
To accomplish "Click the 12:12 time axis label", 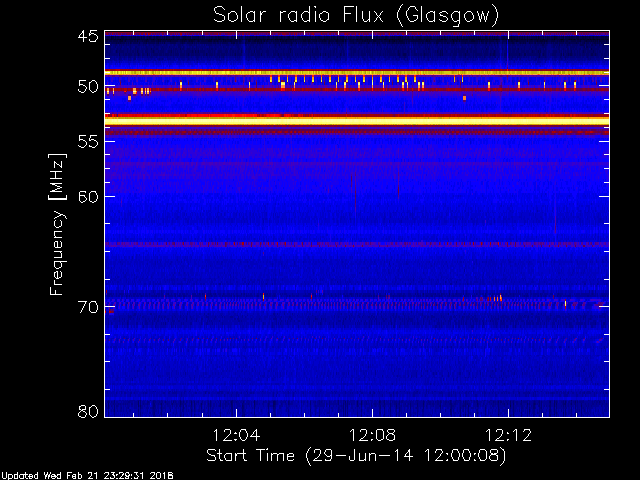I will pyautogui.click(x=508, y=435).
